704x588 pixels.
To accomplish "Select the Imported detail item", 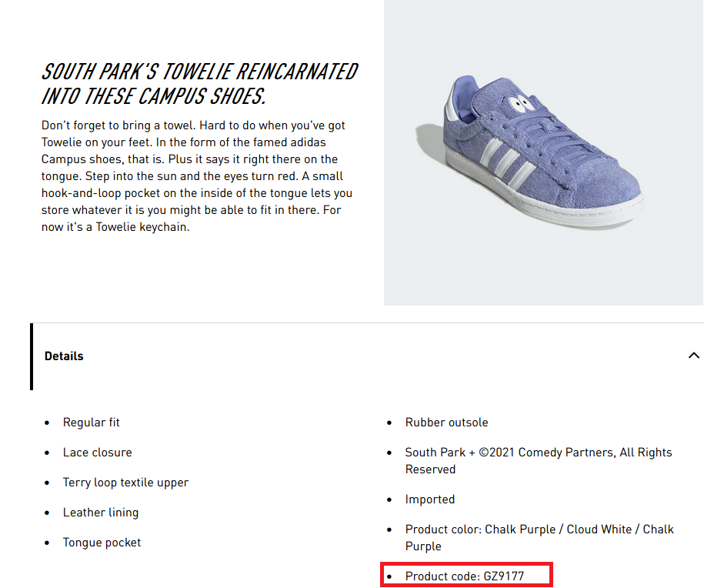I will (x=430, y=499).
